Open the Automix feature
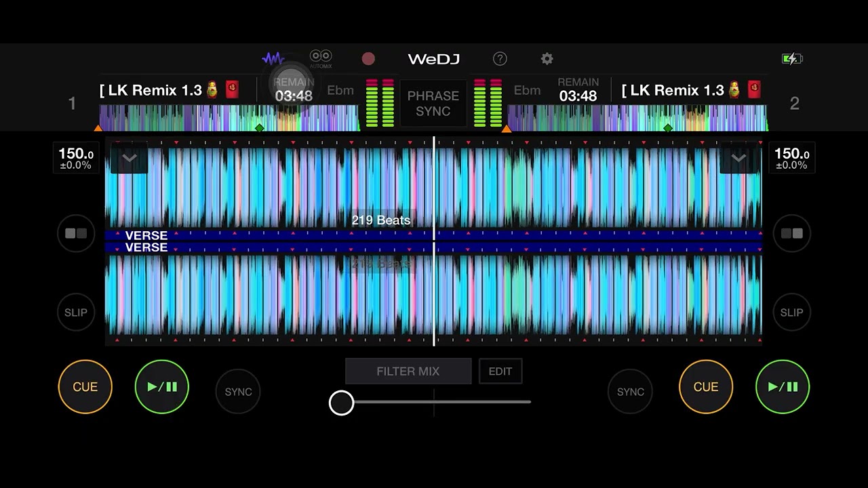The width and height of the screenshot is (868, 488). (x=321, y=58)
